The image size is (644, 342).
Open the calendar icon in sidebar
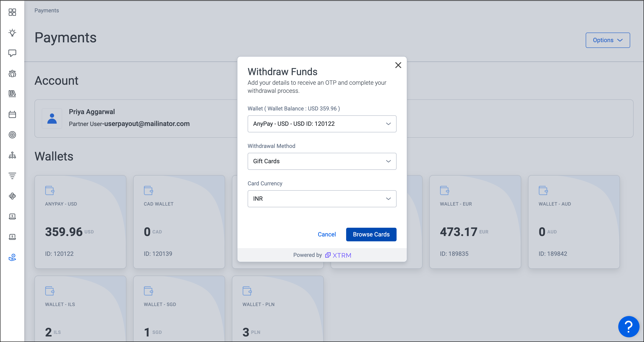[12, 114]
